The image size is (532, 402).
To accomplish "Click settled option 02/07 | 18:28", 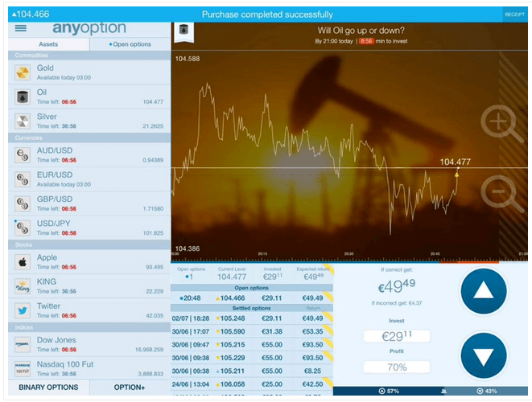I will tap(252, 318).
